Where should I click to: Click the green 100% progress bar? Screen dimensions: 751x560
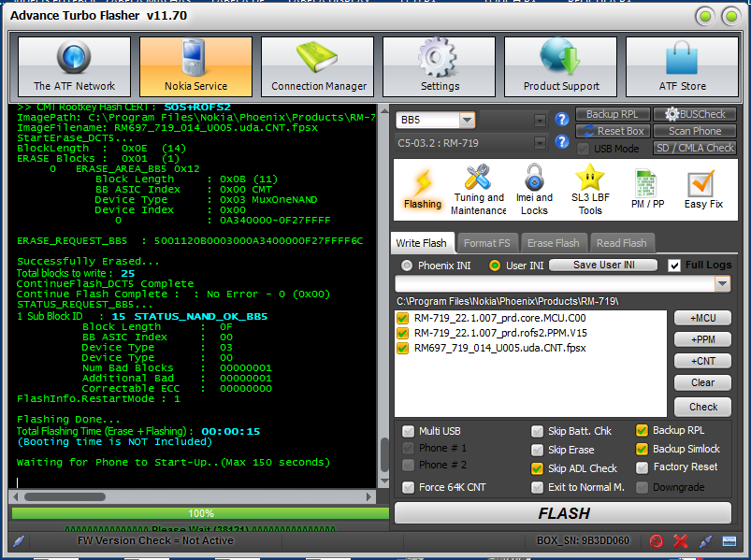(x=200, y=513)
